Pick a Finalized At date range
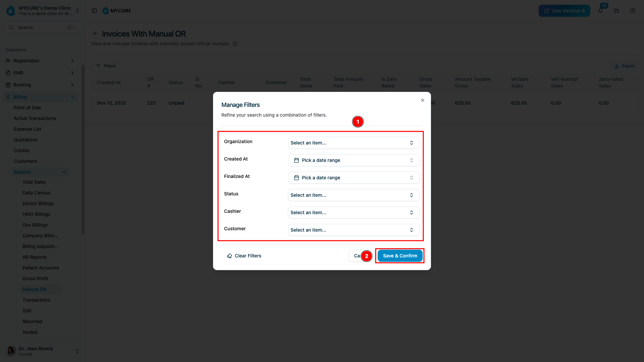644x362 pixels. click(354, 178)
